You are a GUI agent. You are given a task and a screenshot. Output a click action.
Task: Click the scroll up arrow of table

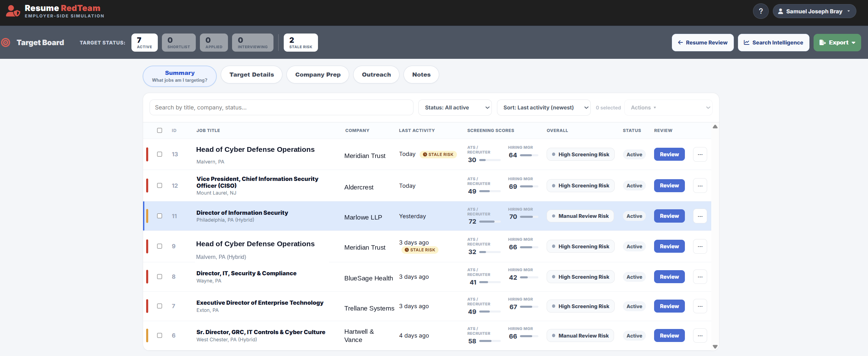coord(715,127)
